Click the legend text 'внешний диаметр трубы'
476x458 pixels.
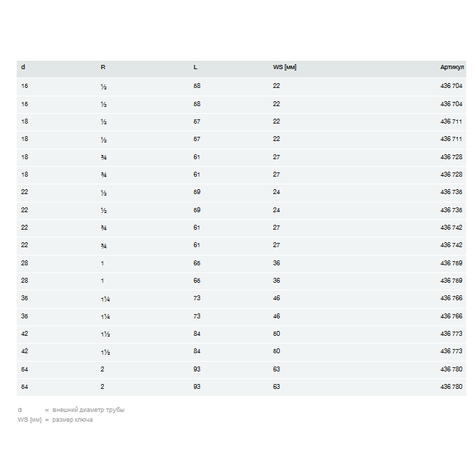[89, 410]
